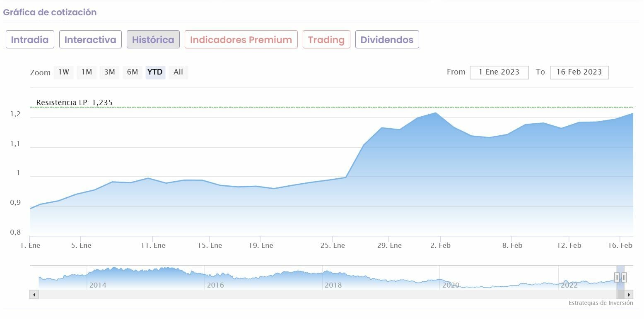Choose the 3M zoom range
The height and width of the screenshot is (319, 644).
(109, 72)
